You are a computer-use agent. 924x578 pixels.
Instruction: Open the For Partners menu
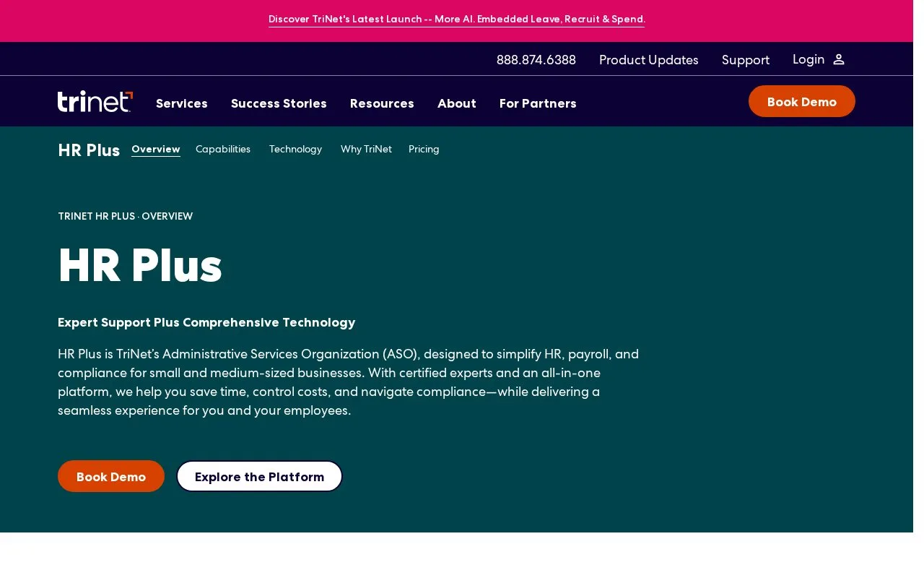click(x=538, y=103)
